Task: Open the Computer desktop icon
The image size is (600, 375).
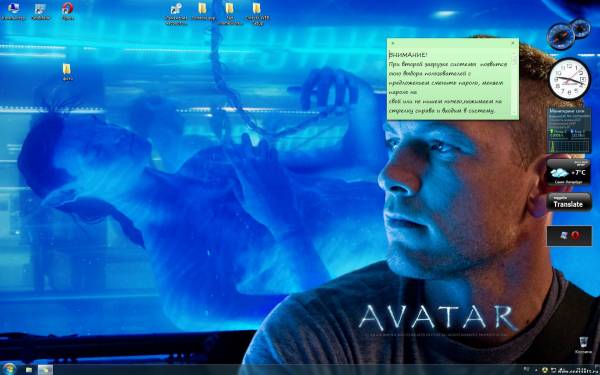Action: [x=14, y=11]
